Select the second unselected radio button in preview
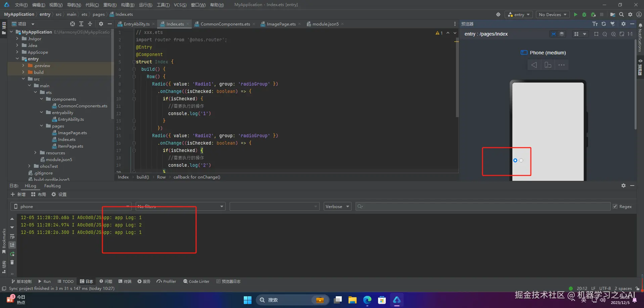 [521, 160]
